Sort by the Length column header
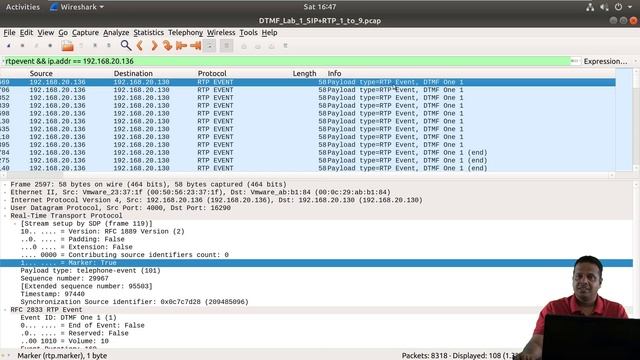Image resolution: width=640 pixels, height=360 pixels. click(x=304, y=73)
